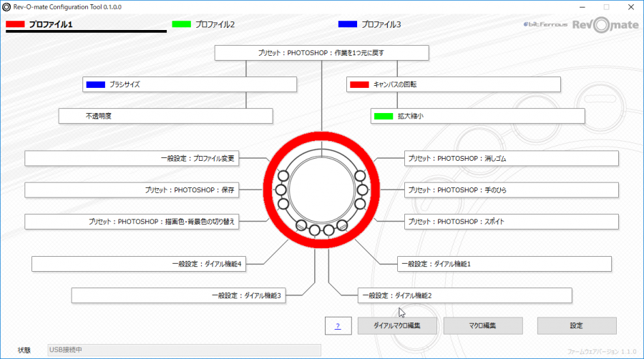Screen dimensions: 644x359
Task: Select the プリセット:PHOTOSHOP:作業を1つ元に戻す box
Action: pos(321,53)
